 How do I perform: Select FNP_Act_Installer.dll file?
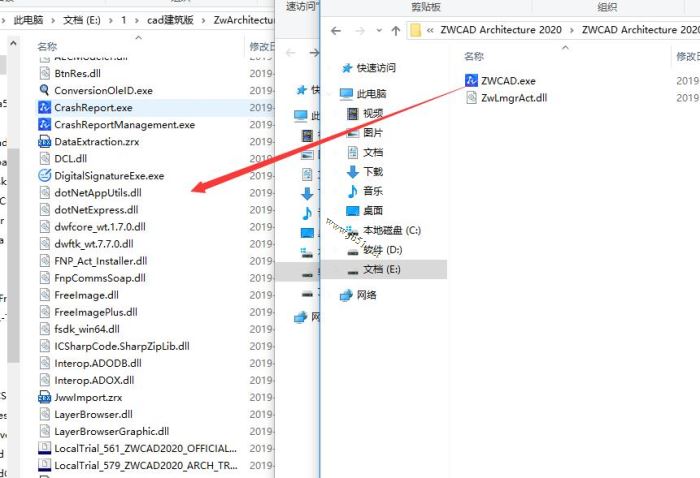click(x=101, y=261)
